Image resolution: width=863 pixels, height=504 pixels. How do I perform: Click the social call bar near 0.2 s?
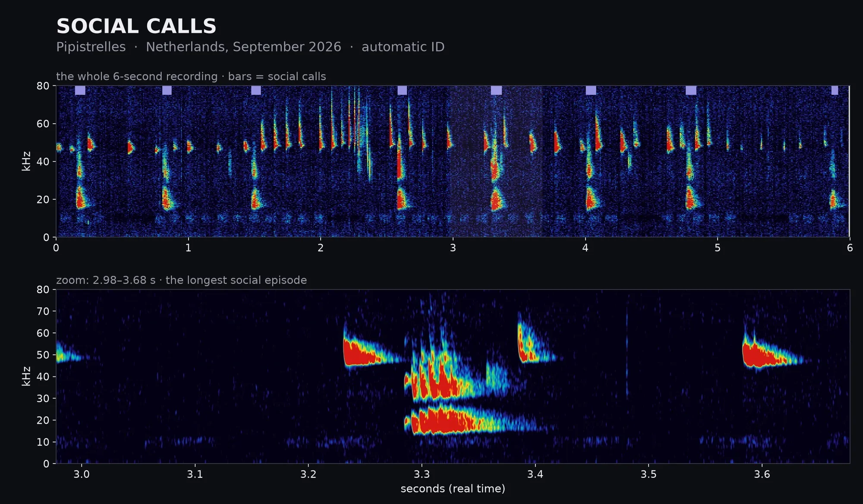pyautogui.click(x=80, y=90)
